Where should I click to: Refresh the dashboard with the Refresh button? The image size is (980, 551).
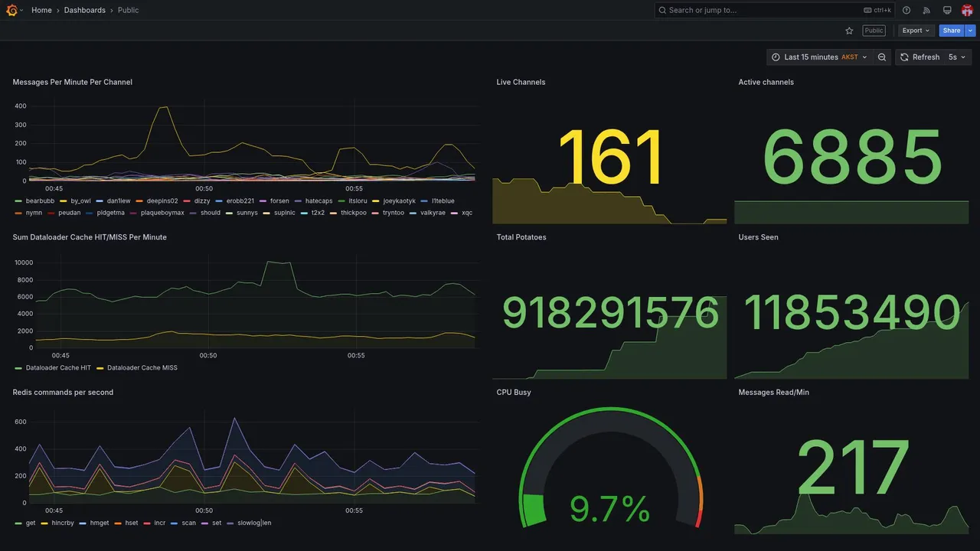click(x=919, y=57)
